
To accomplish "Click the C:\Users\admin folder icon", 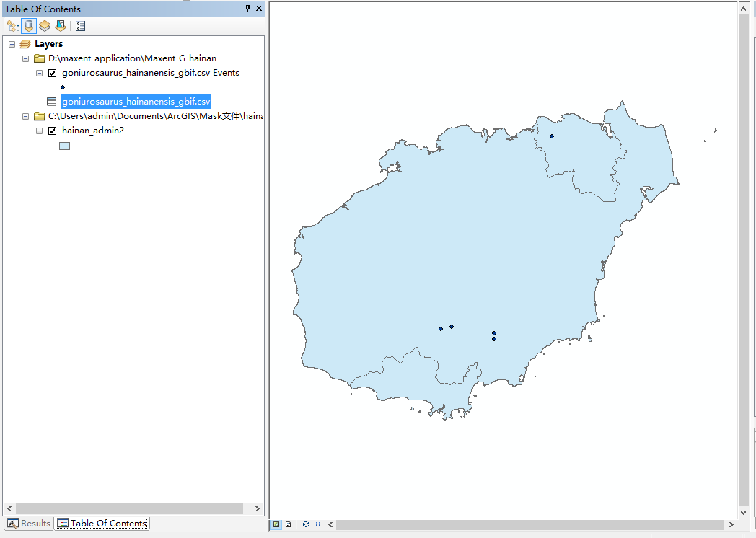I will tap(39, 116).
